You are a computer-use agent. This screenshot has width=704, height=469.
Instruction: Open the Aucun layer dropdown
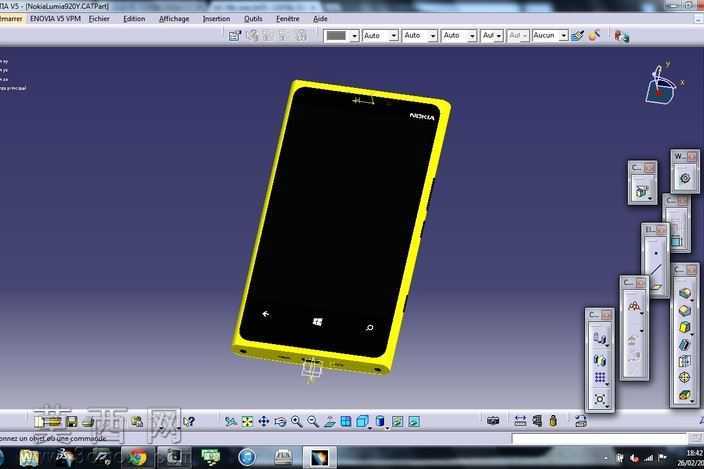click(x=550, y=35)
